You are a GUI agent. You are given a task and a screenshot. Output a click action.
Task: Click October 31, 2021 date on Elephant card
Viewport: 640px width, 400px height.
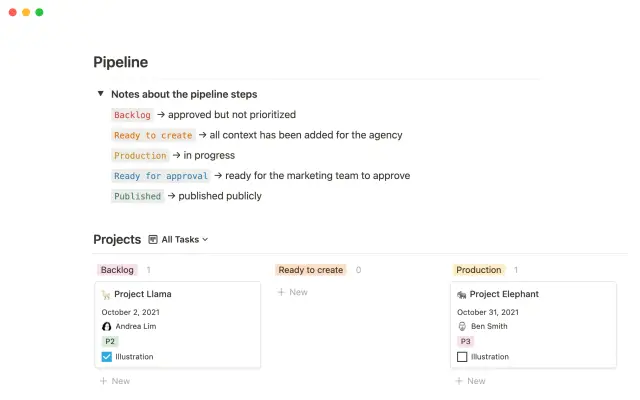tap(488, 312)
